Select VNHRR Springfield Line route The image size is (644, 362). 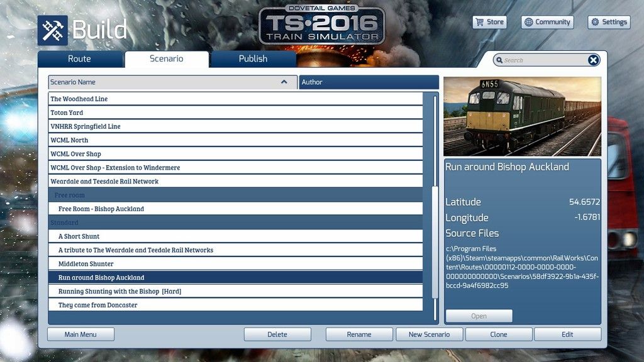[x=235, y=126]
